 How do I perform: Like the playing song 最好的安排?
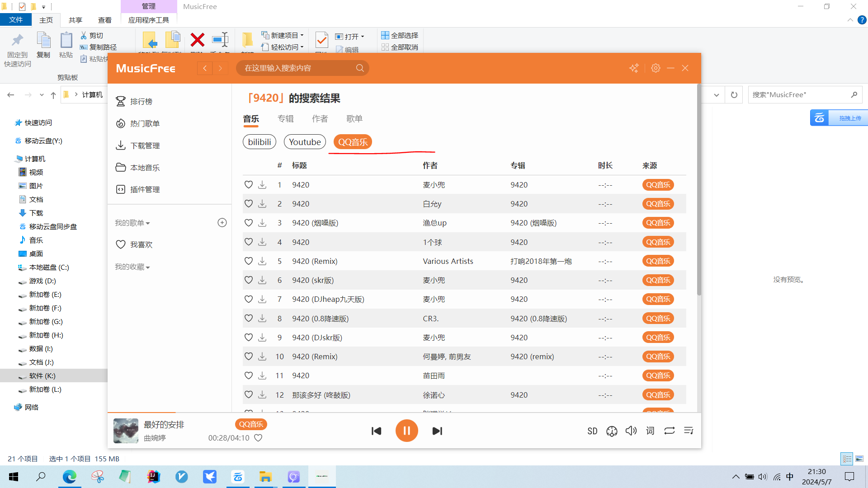click(x=258, y=438)
